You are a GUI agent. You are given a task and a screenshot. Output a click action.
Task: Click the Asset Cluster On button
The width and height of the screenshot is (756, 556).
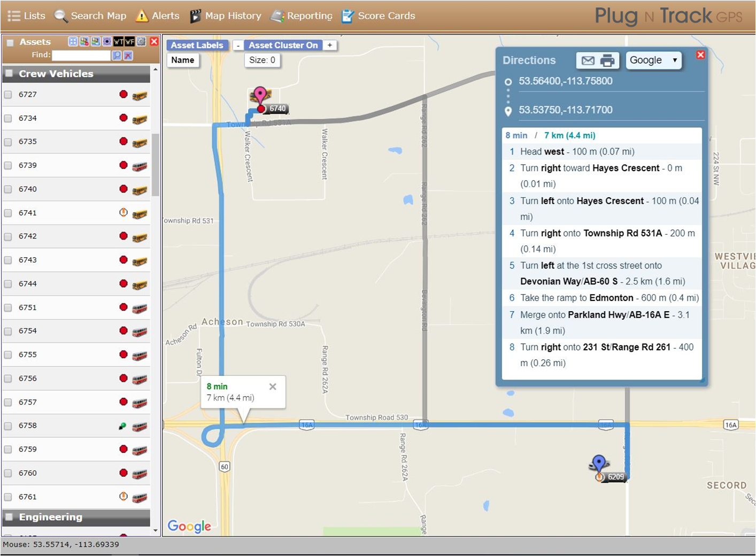[x=283, y=45]
